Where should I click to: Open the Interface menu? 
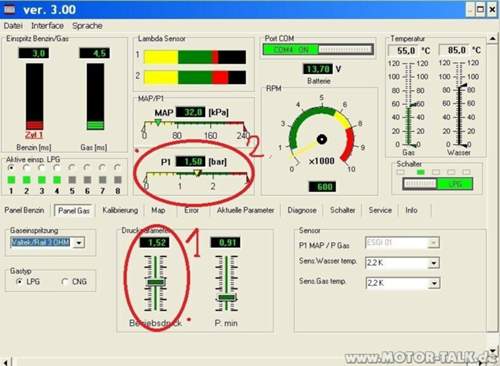click(x=47, y=26)
